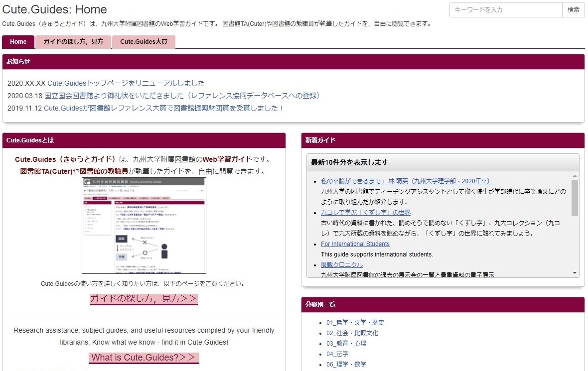Click the Cute.Guides page screenshot thumbnail
Image resolution: width=588 pixels, height=371 pixels.
(x=144, y=226)
